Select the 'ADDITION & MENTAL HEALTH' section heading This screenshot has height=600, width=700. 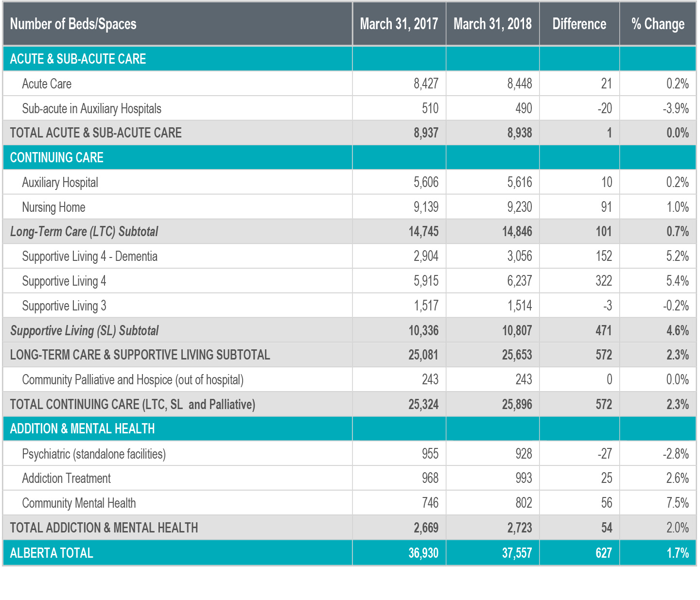pos(82,429)
